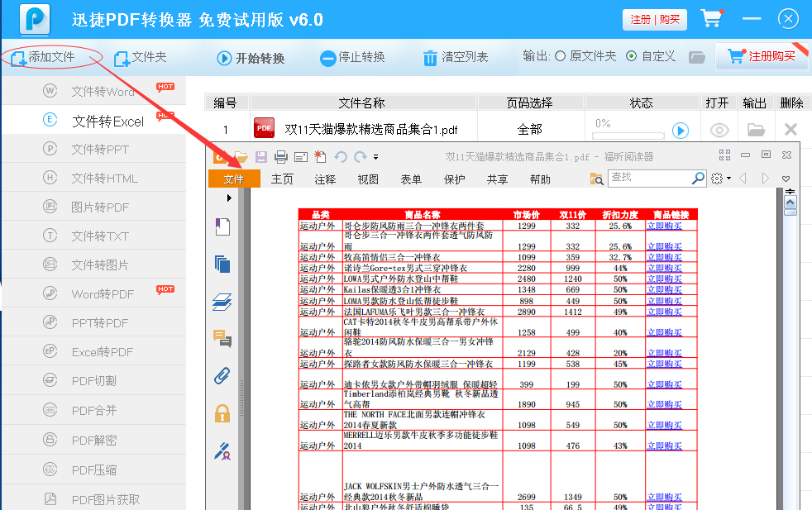Choose 文件转图片 conversion option
Image resolution: width=812 pixels, height=510 pixels.
point(94,265)
